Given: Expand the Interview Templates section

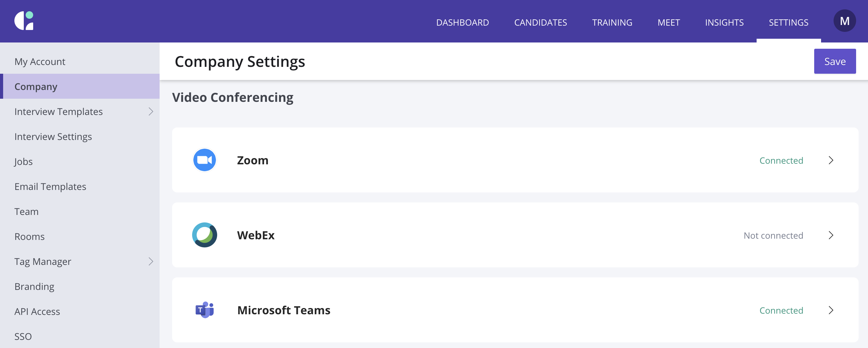Looking at the screenshot, I should click(151, 112).
